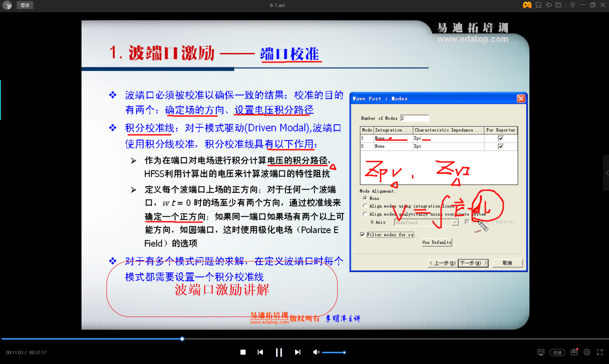Viewport: 609px width, 364px height.
Task: Open the 倍速 playback speed menu
Action: (x=557, y=353)
